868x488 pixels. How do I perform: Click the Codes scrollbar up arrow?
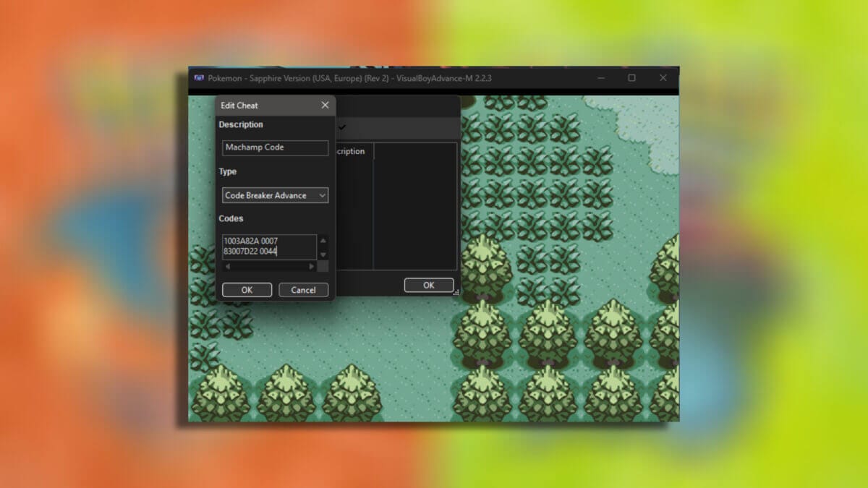(x=323, y=241)
